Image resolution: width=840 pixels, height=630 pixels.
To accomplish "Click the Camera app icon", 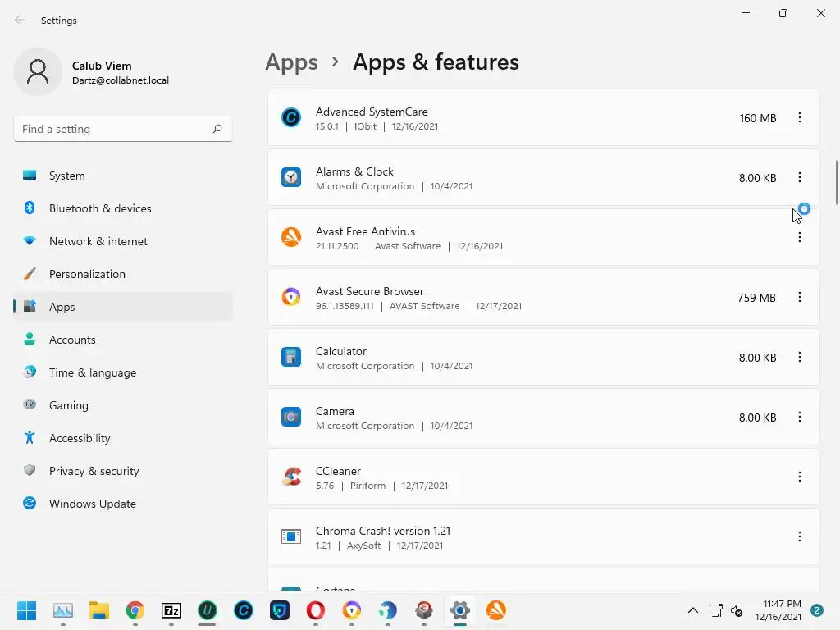I will (x=291, y=418).
